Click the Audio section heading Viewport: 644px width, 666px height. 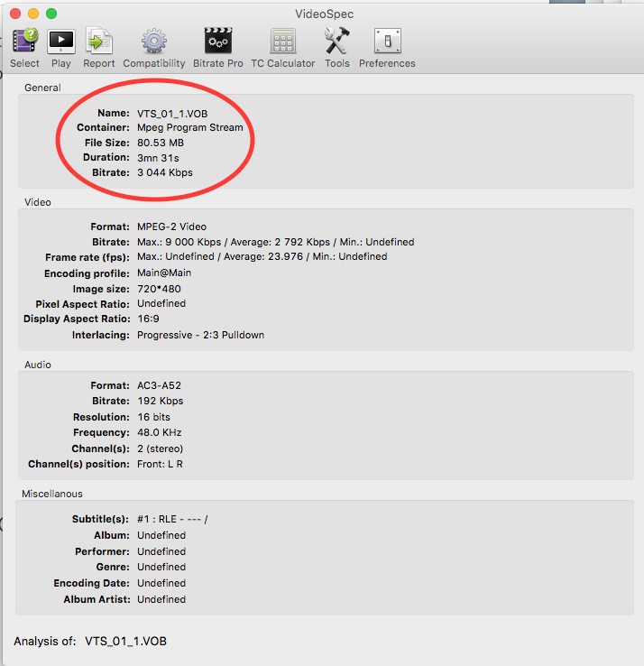click(x=38, y=365)
